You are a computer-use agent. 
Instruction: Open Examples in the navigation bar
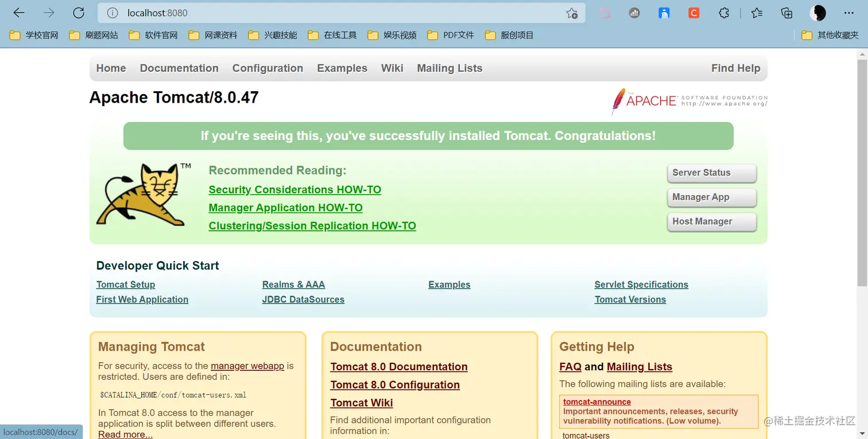click(342, 68)
